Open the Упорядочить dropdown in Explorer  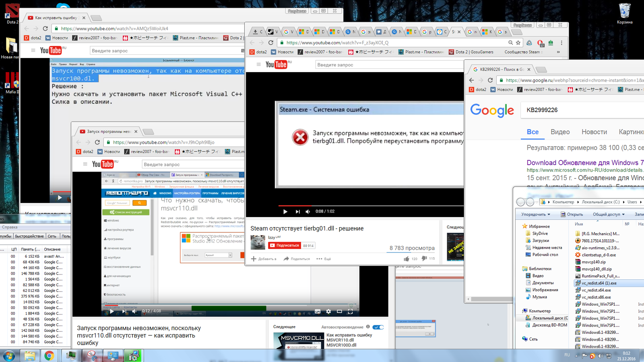pos(536,214)
